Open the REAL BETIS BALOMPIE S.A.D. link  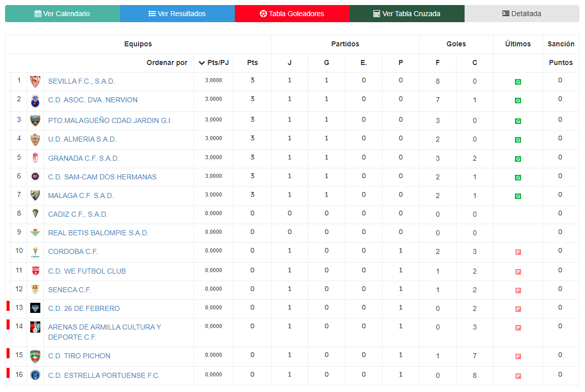(x=98, y=233)
